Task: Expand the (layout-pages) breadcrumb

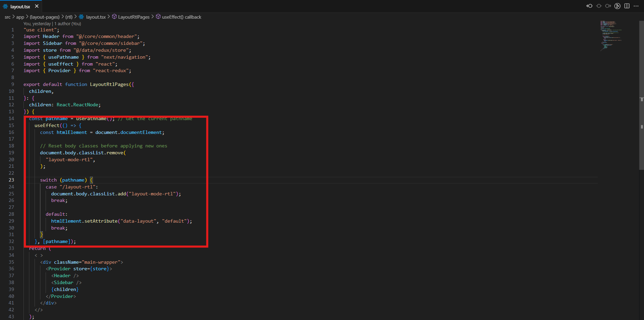Action: (x=45, y=17)
